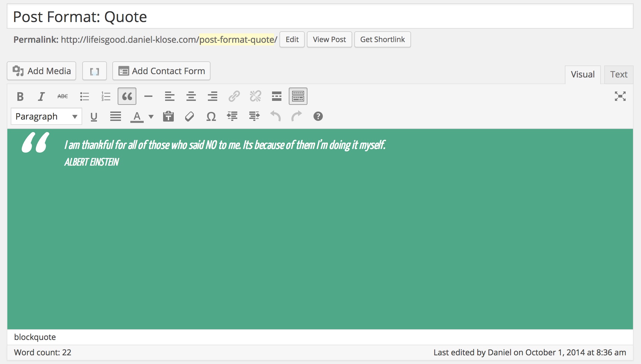Toggle the blockquote formatting
641x364 pixels.
127,96
